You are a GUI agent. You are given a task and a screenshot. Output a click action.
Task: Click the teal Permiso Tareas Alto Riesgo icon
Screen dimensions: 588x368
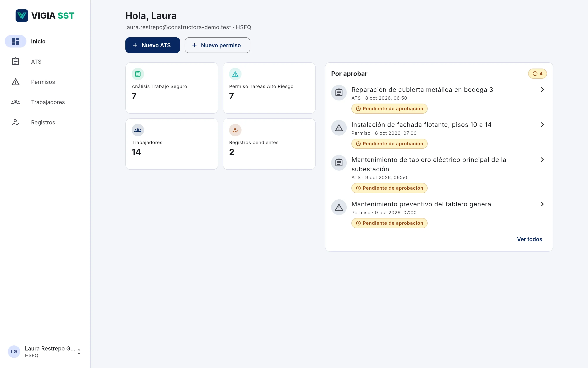click(x=235, y=74)
